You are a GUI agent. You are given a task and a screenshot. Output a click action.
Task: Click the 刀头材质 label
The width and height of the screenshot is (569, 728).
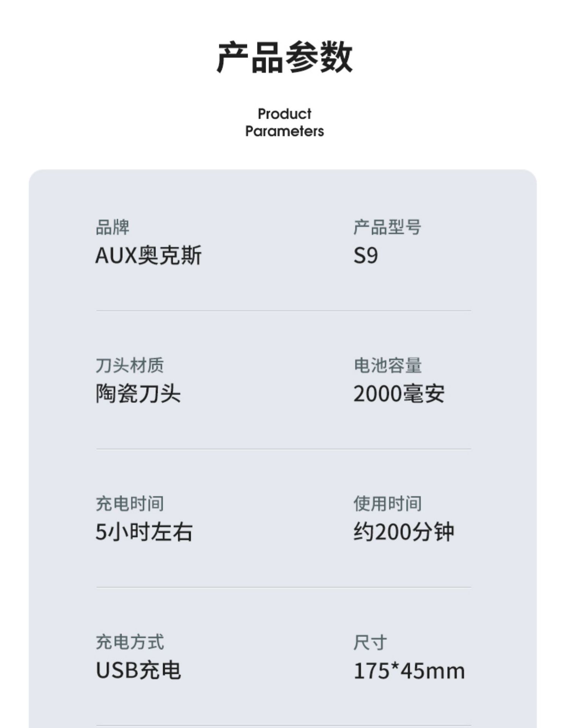(130, 366)
